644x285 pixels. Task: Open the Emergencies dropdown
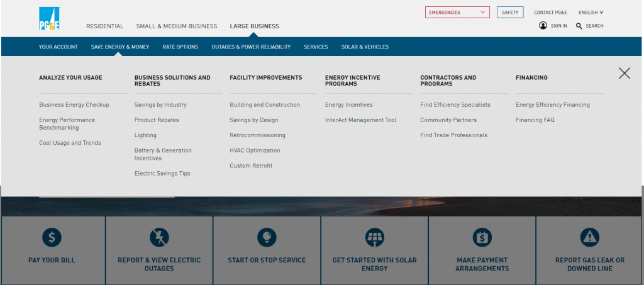pos(458,13)
